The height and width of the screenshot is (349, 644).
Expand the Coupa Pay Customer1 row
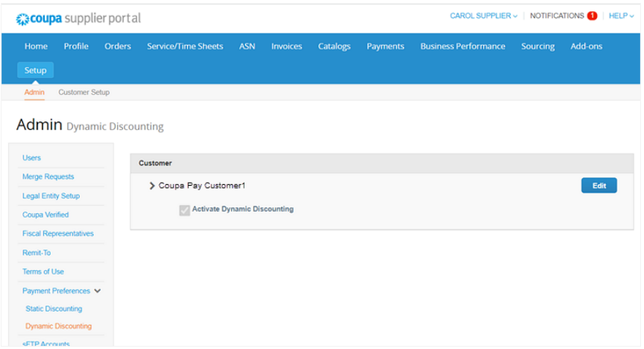coord(152,186)
